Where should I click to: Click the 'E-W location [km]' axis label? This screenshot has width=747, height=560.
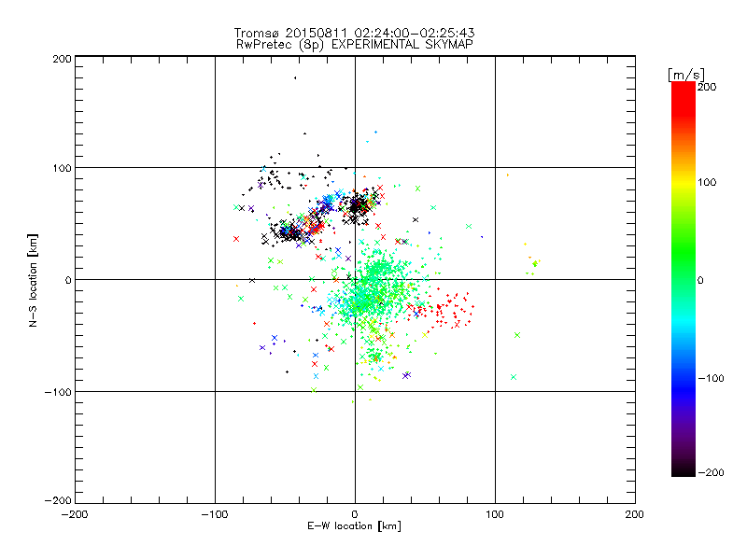[x=354, y=525]
